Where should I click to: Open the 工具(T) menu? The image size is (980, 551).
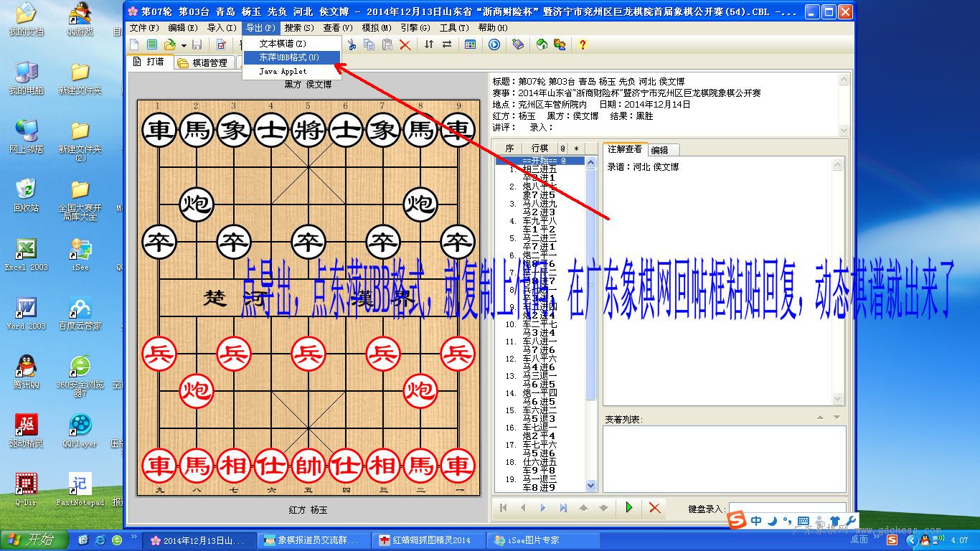(454, 28)
